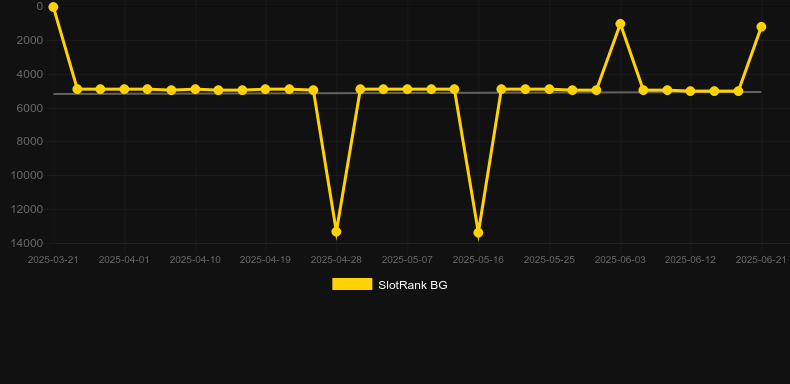
Task: Click the low dip point at 2025-05-16
Action: (478, 233)
